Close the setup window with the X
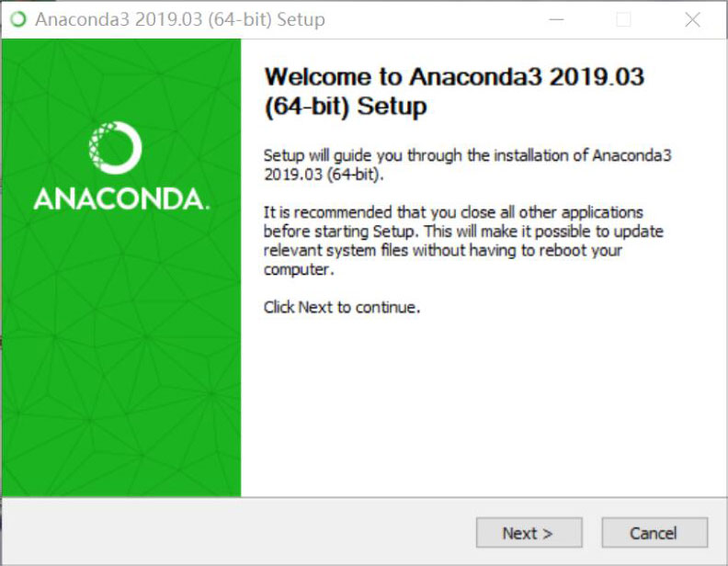 (x=692, y=19)
